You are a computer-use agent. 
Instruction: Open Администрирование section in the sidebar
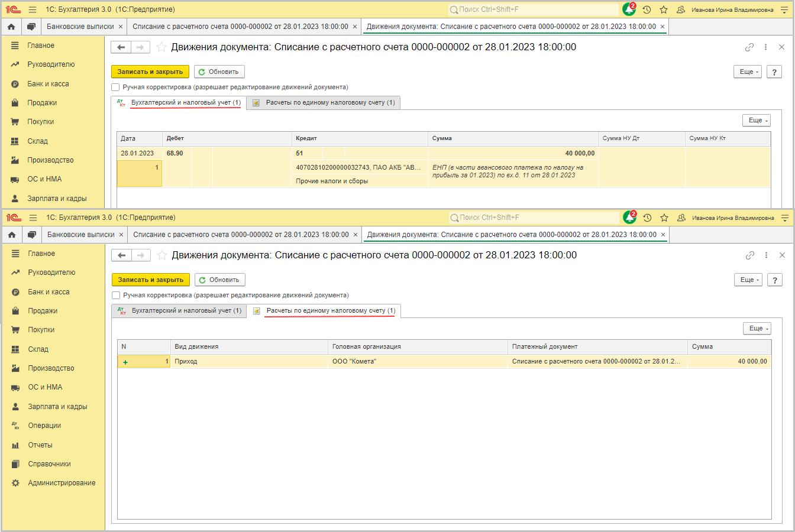(62, 483)
